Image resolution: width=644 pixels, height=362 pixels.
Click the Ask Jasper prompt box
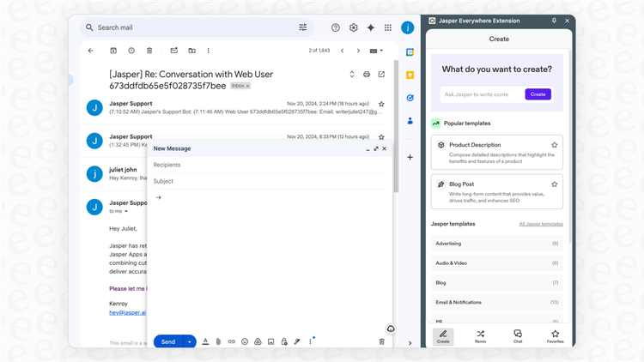481,94
